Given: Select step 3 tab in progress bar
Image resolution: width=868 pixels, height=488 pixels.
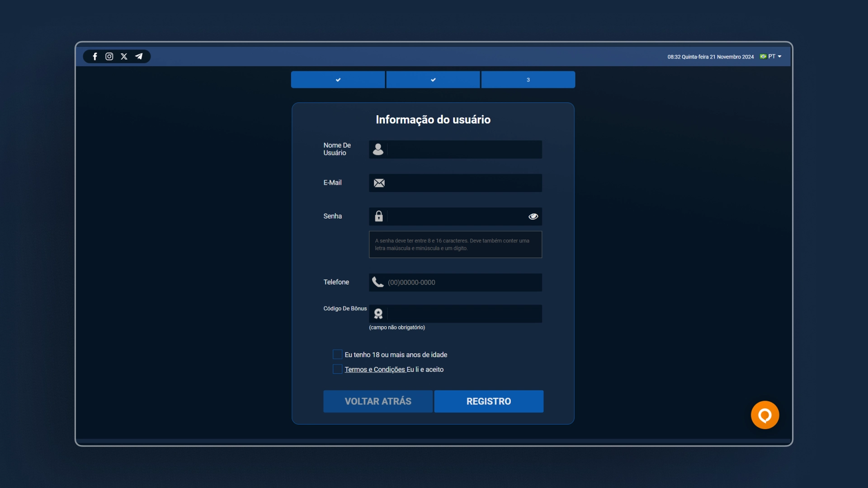Looking at the screenshot, I should pyautogui.click(x=528, y=80).
